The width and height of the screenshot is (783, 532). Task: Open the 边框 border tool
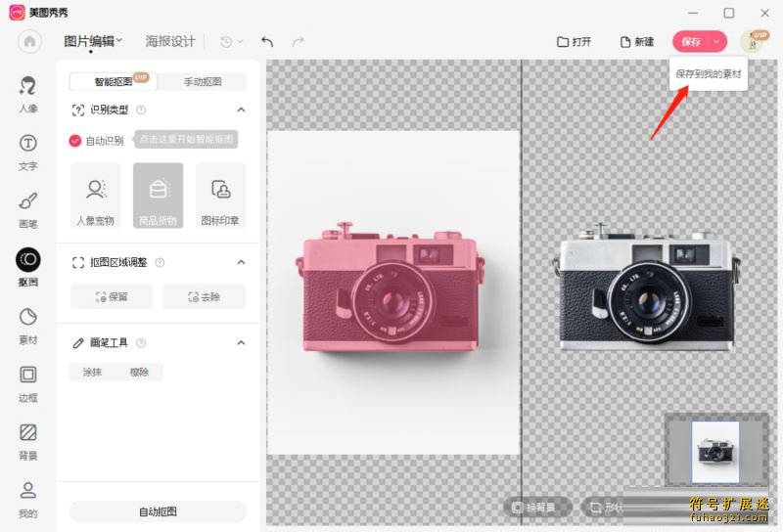point(28,381)
